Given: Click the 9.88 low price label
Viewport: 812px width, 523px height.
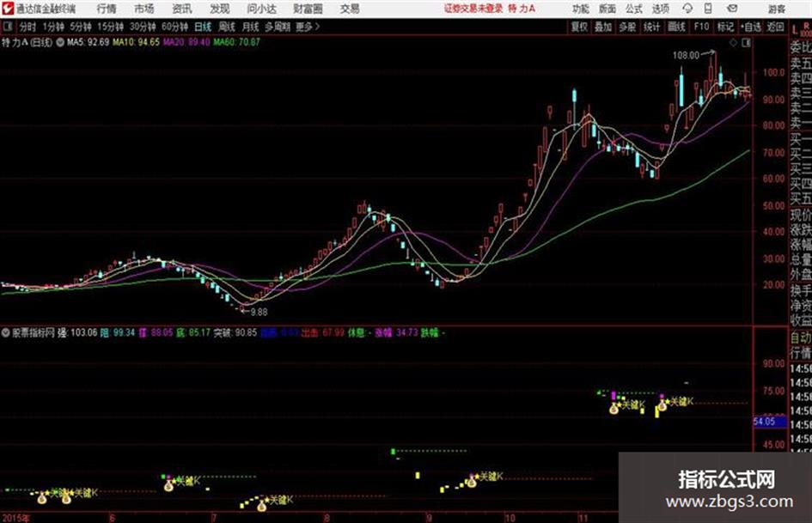Looking at the screenshot, I should tap(259, 312).
